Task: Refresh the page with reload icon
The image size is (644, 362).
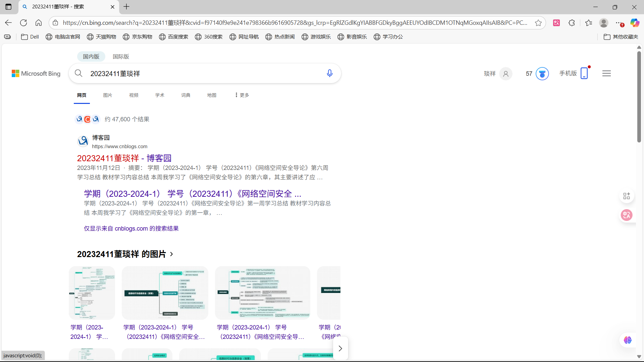Action: pos(23,23)
